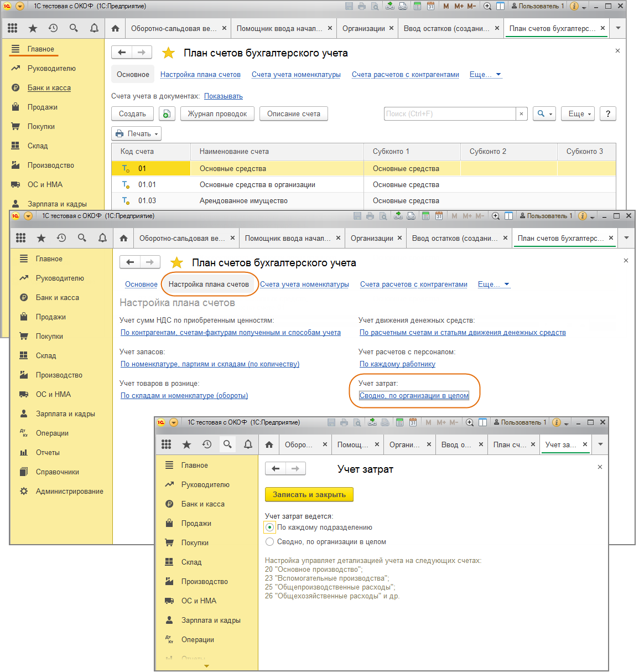Open history clock icon in front window
639x672 pixels.
click(x=207, y=444)
